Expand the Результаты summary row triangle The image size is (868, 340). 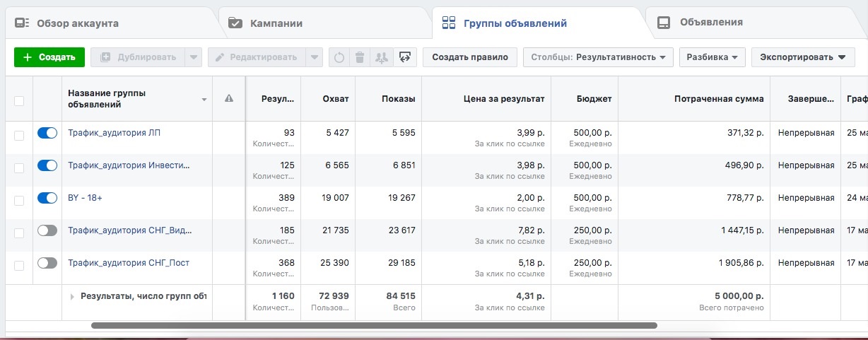pos(72,297)
